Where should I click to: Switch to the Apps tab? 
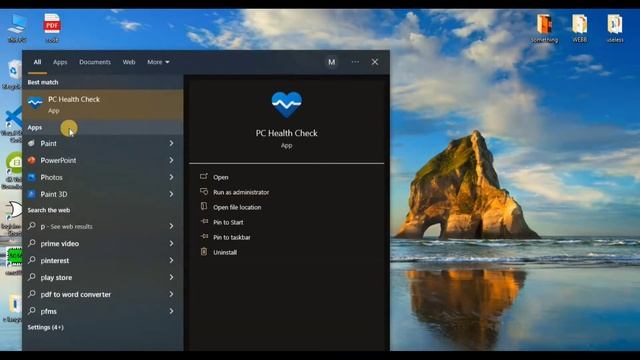coord(60,62)
